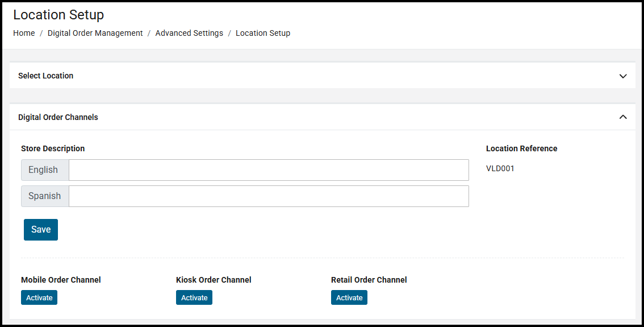Activate the Kiosk Order Channel
Viewport: 644px width, 327px height.
point(194,297)
